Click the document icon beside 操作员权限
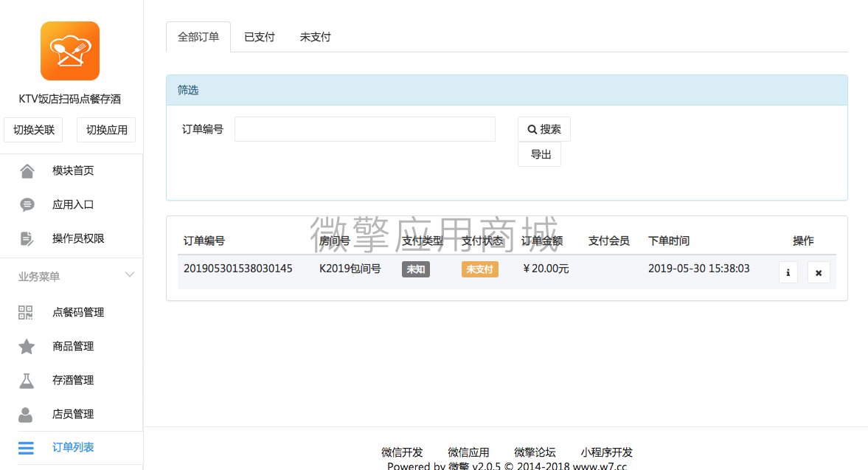868x470 pixels. pyautogui.click(x=27, y=238)
